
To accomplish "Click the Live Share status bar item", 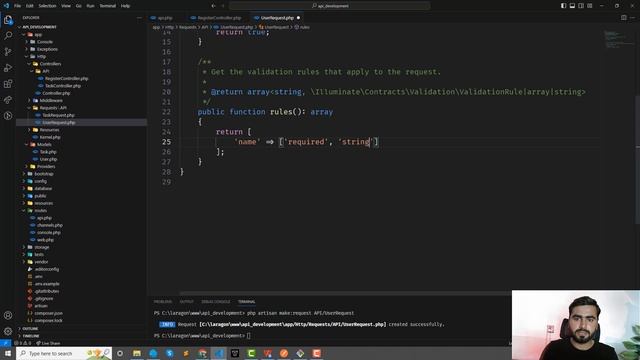I will (x=48, y=343).
